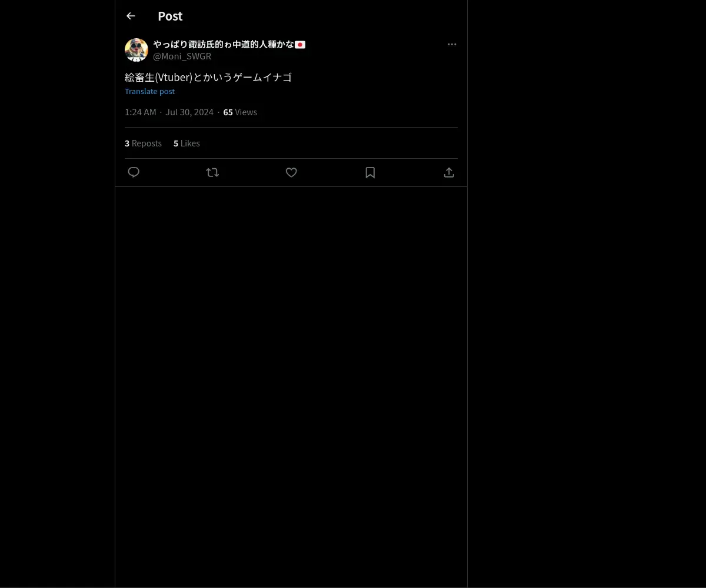The image size is (706, 588).
Task: Bookmark this post
Action: pos(370,172)
